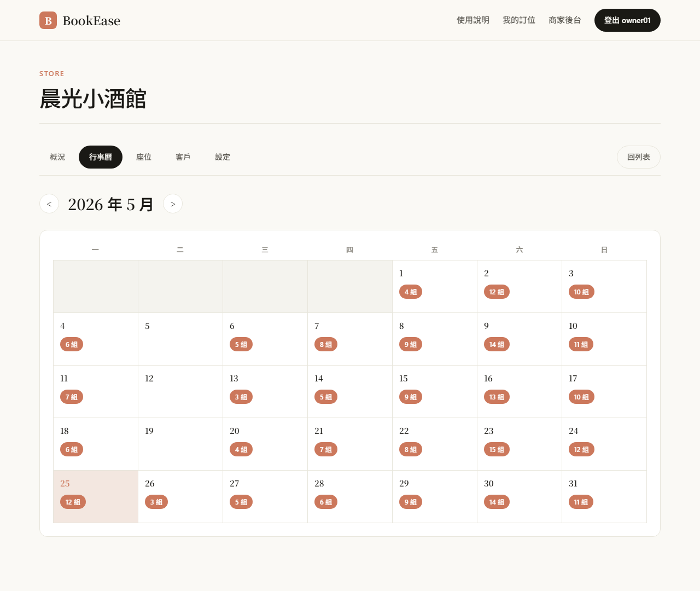Screen dimensions: 700x591
Task: Open May 16 with 13 組
Action: (520, 392)
